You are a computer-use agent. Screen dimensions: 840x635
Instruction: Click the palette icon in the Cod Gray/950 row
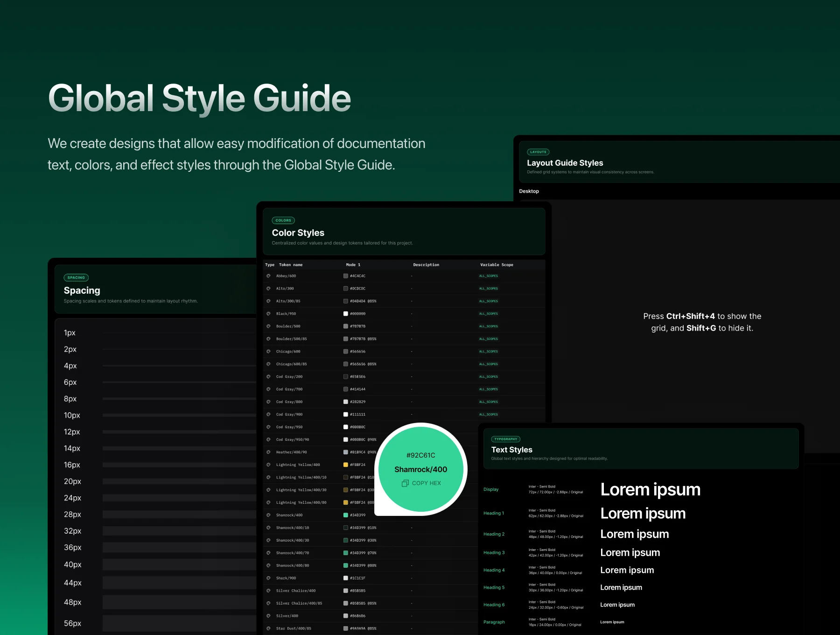[268, 427]
